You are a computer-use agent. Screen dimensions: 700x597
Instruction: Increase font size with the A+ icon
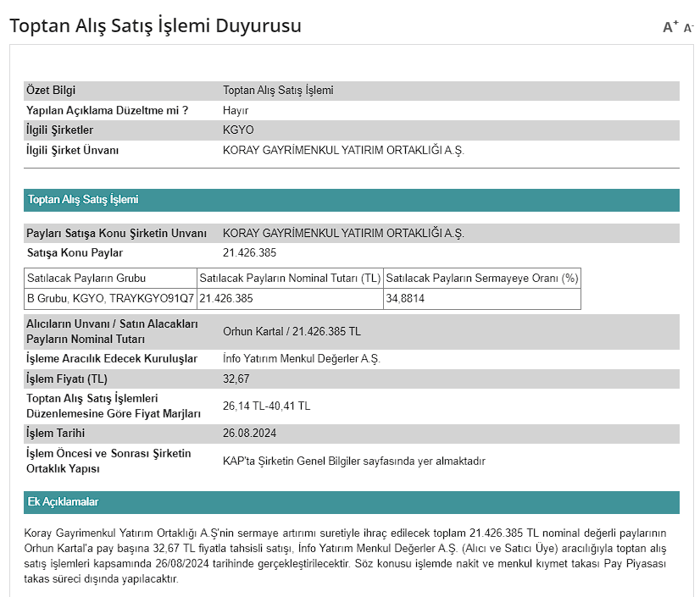[x=670, y=27]
